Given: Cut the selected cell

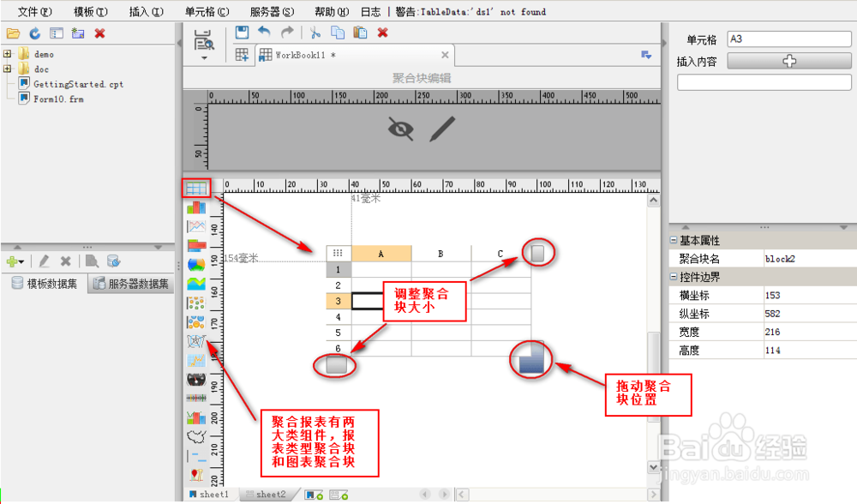Looking at the screenshot, I should [315, 33].
